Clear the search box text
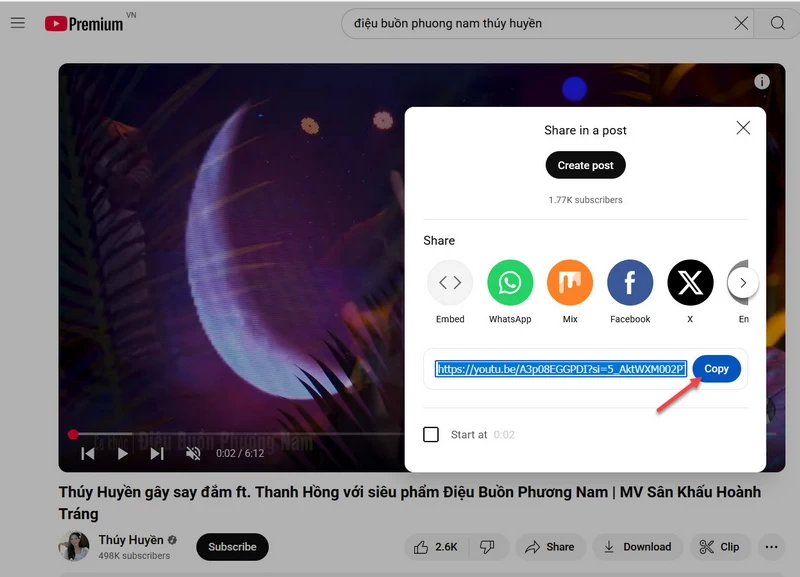The height and width of the screenshot is (577, 800). tap(741, 23)
